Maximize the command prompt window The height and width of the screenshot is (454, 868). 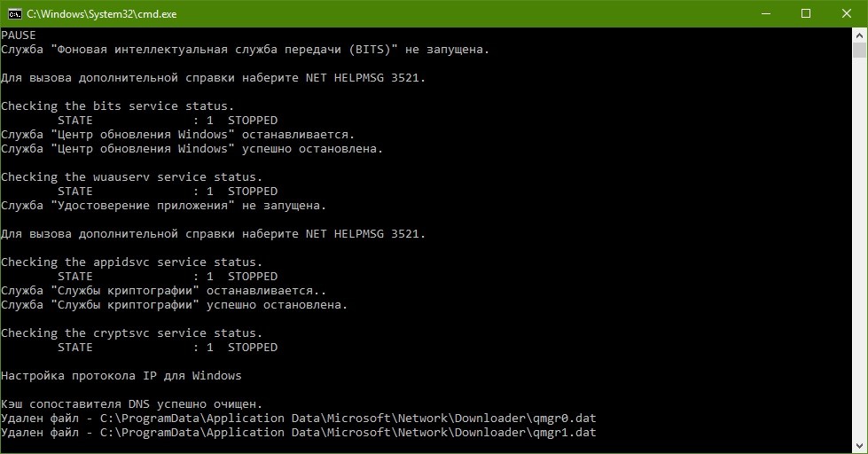806,14
